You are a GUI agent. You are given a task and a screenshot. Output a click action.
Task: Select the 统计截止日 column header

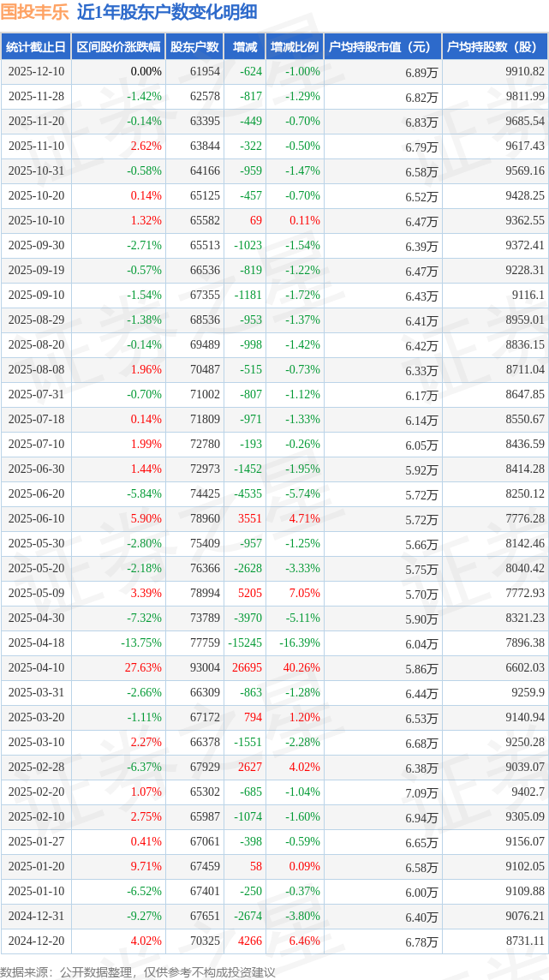click(35, 47)
